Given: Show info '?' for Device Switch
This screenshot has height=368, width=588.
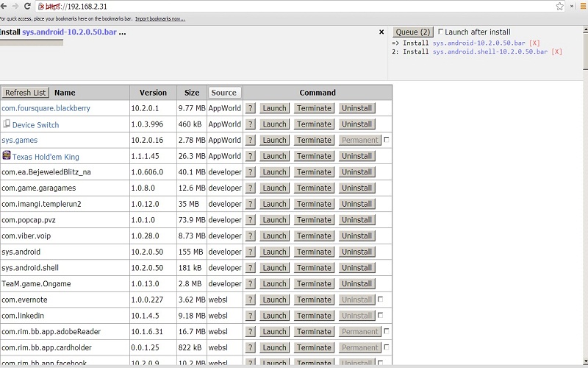Looking at the screenshot, I should click(250, 124).
